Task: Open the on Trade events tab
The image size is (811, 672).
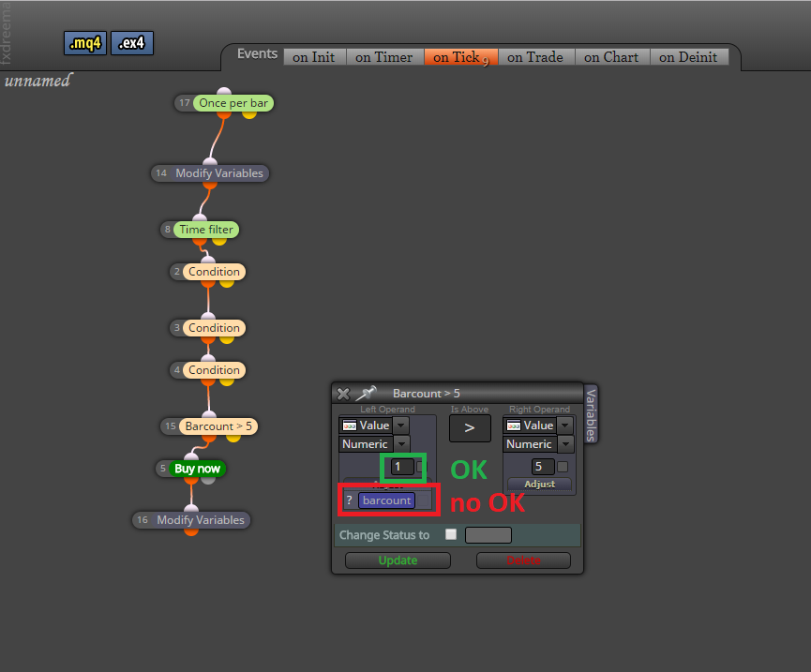Action: [x=535, y=57]
